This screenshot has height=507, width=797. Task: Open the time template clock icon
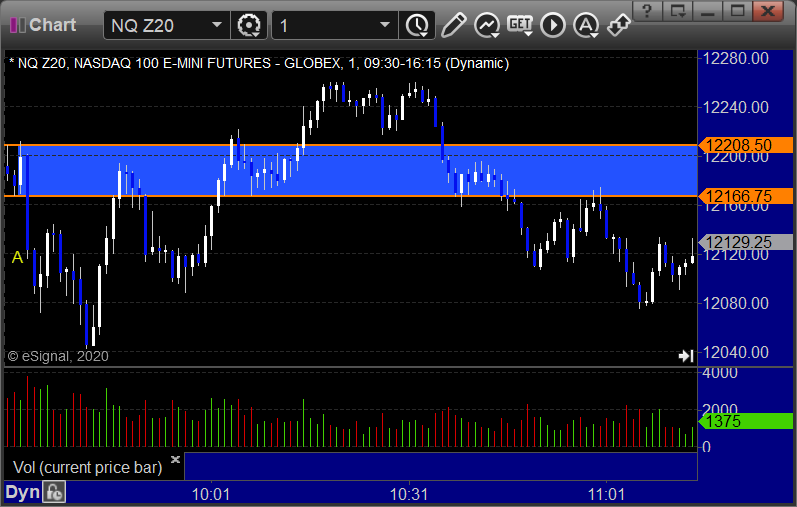417,25
